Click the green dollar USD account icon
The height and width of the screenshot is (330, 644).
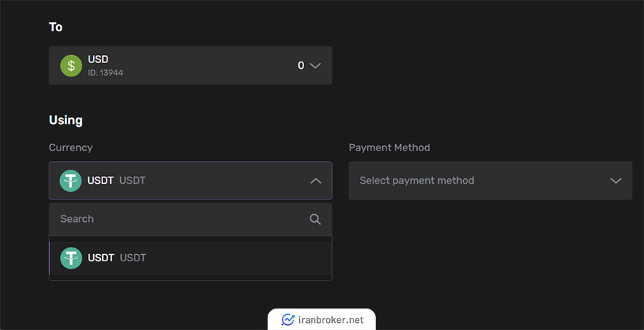pos(71,66)
